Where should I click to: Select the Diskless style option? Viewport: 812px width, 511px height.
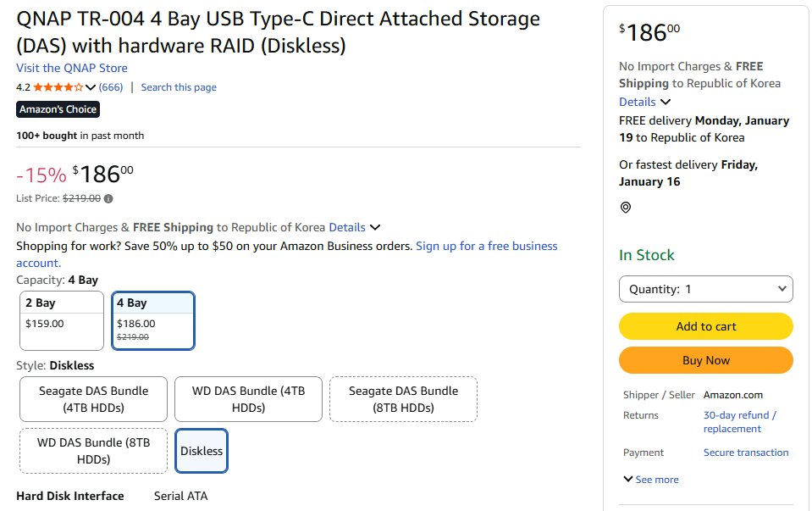(202, 451)
